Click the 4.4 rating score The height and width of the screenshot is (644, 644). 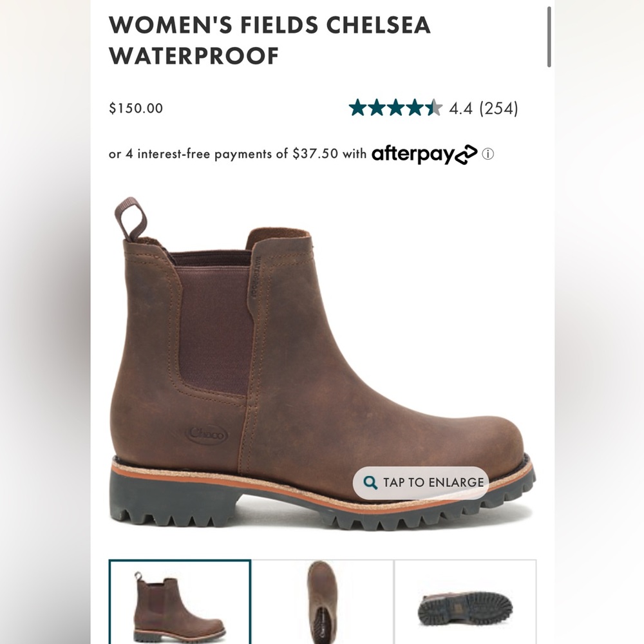pos(460,108)
